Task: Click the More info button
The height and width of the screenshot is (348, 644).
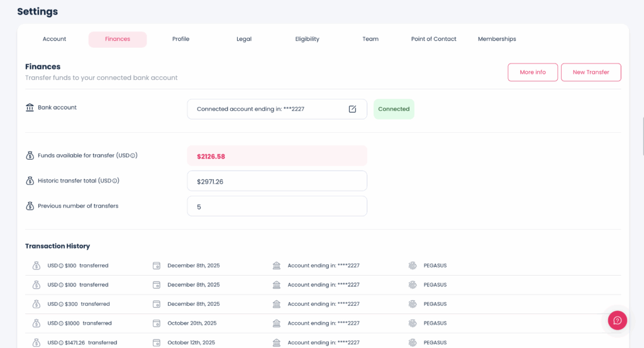Action: 532,72
